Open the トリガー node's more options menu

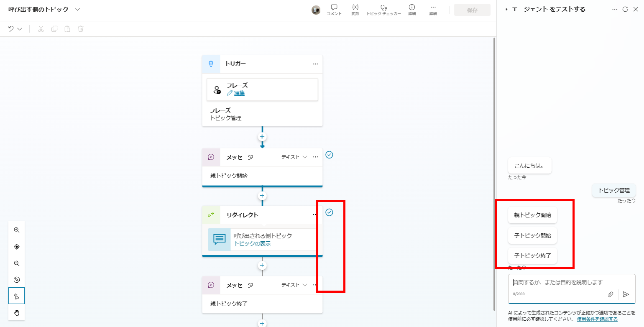pos(316,64)
